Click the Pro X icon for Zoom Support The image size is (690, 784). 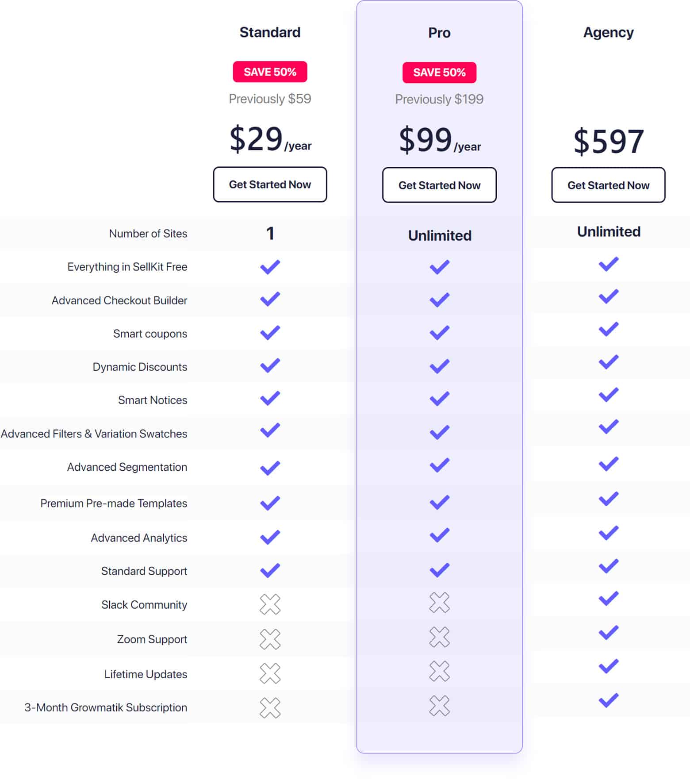[x=439, y=637]
